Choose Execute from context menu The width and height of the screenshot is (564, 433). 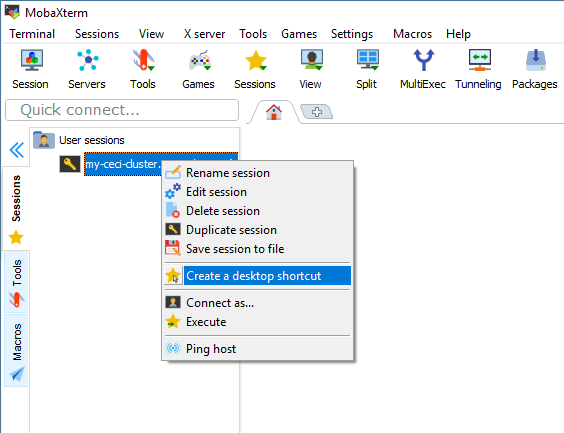pos(258,322)
